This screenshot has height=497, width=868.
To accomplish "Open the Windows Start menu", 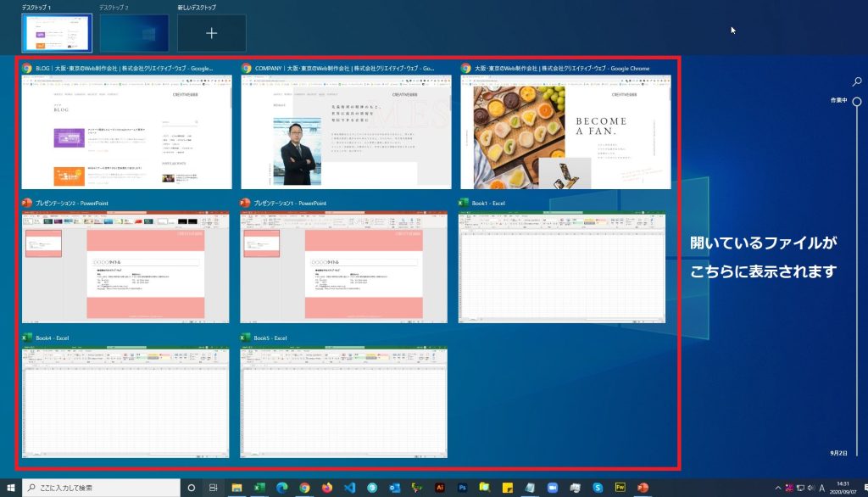I will tap(11, 488).
